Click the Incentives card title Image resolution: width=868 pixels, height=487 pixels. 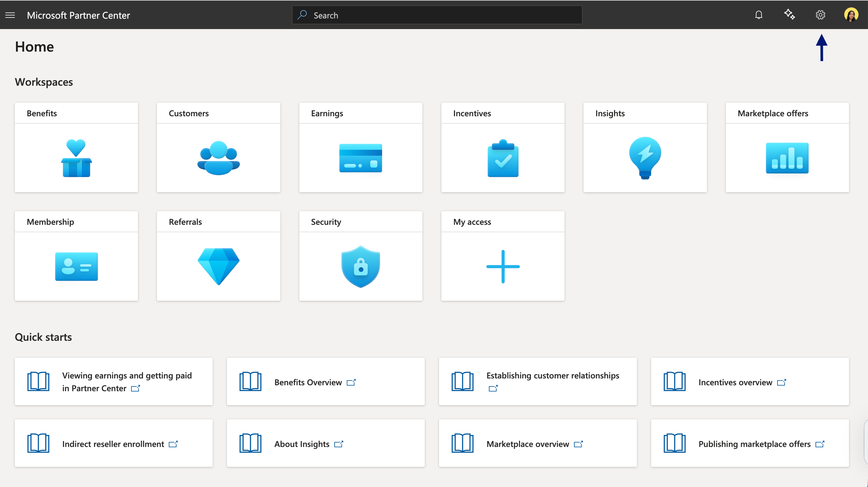pyautogui.click(x=472, y=114)
